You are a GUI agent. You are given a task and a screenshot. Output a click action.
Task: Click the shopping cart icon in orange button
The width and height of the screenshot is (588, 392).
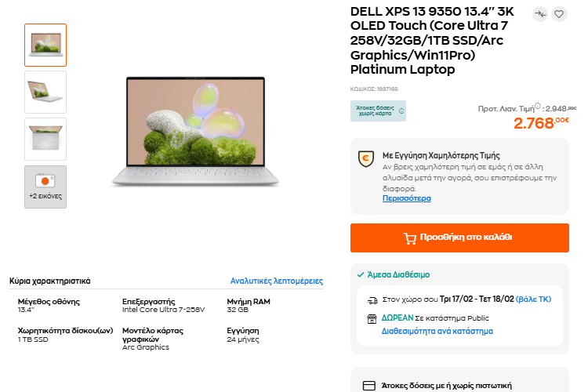409,238
